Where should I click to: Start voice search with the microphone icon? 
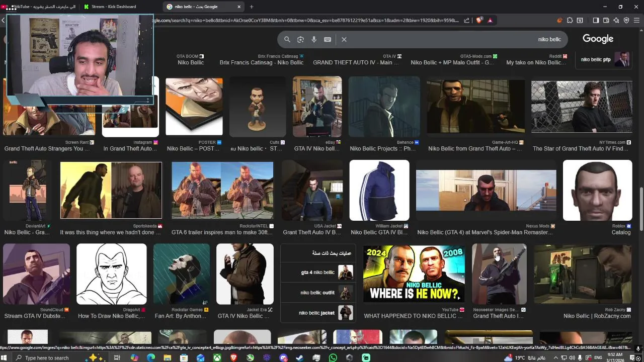[x=314, y=39]
